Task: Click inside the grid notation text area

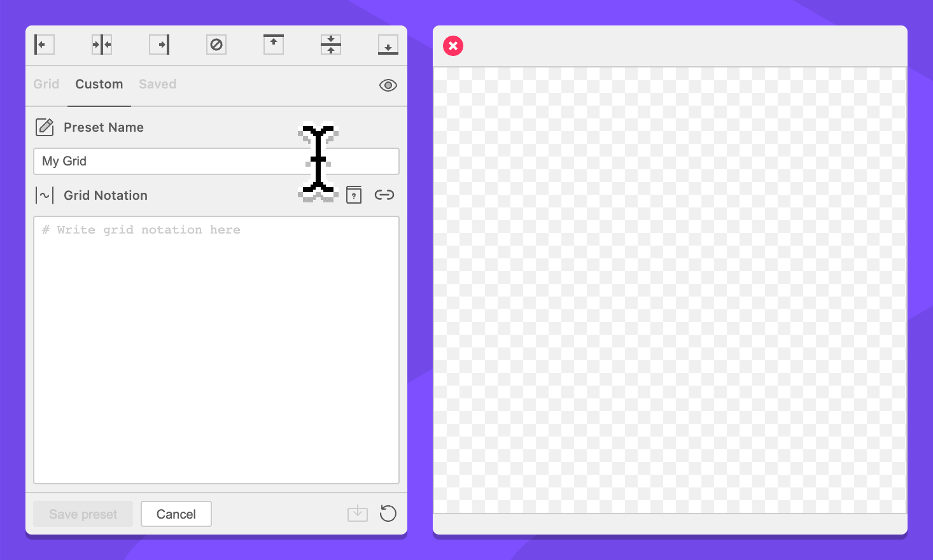Action: click(216, 350)
